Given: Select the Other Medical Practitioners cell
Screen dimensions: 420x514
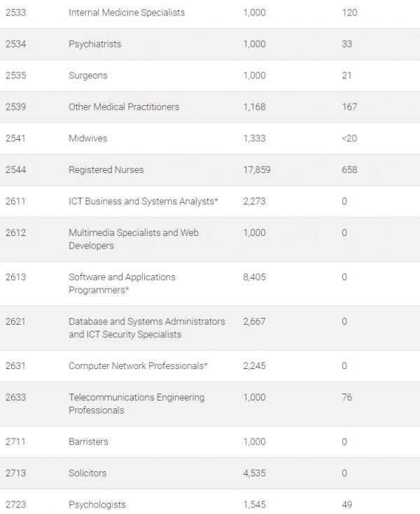Looking at the screenshot, I should [x=124, y=107].
